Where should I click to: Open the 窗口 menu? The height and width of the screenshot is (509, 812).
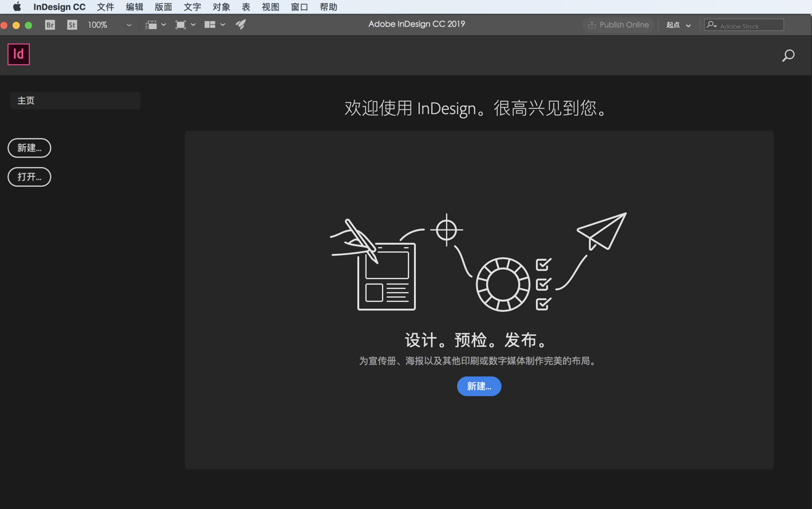(x=299, y=7)
